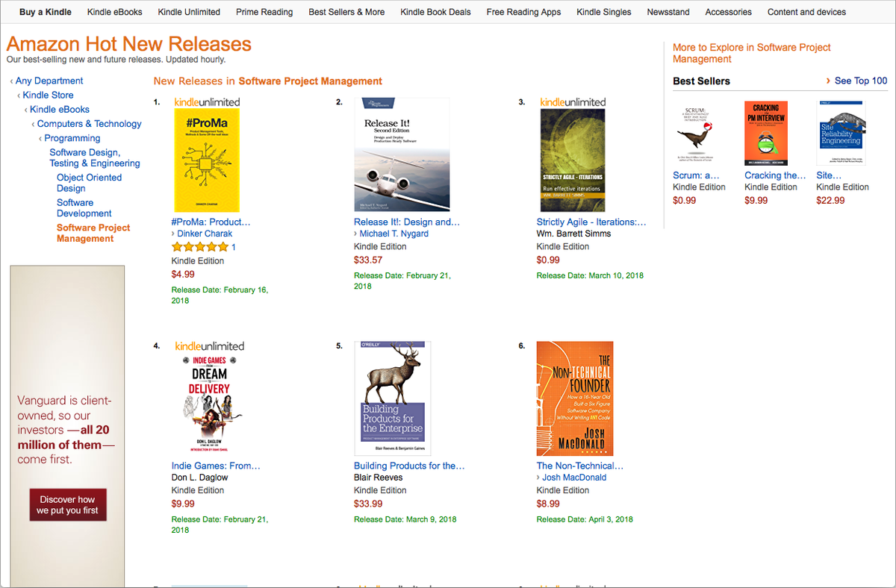Select the Software Development sidebar category
The image size is (896, 588).
coord(83,207)
